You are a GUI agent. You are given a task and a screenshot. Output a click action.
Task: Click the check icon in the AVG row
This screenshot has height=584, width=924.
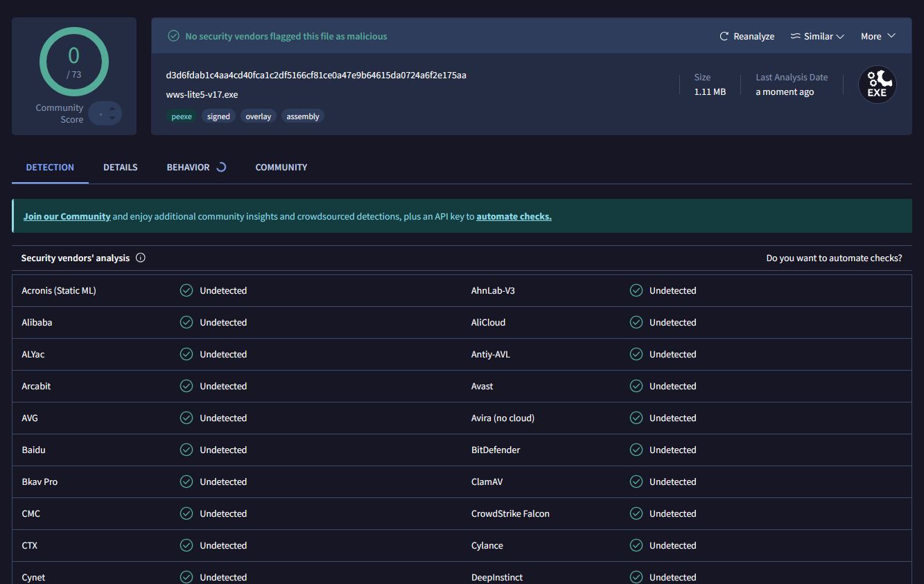pyautogui.click(x=186, y=418)
